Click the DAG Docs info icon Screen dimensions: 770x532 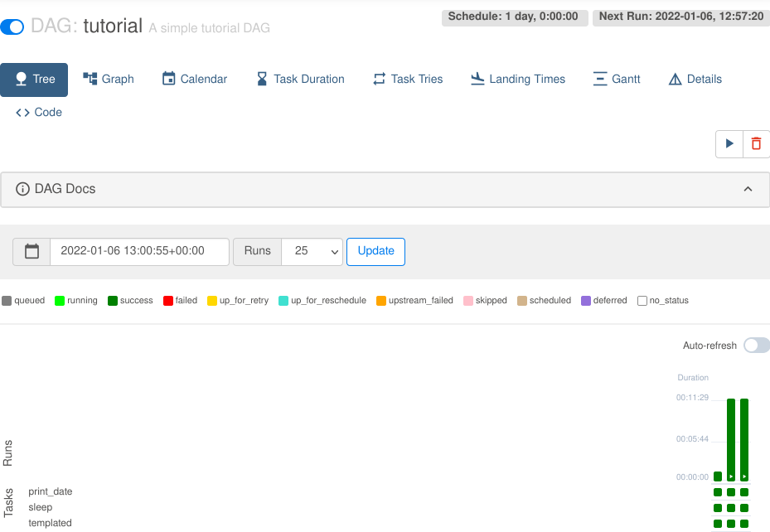[x=22, y=189]
